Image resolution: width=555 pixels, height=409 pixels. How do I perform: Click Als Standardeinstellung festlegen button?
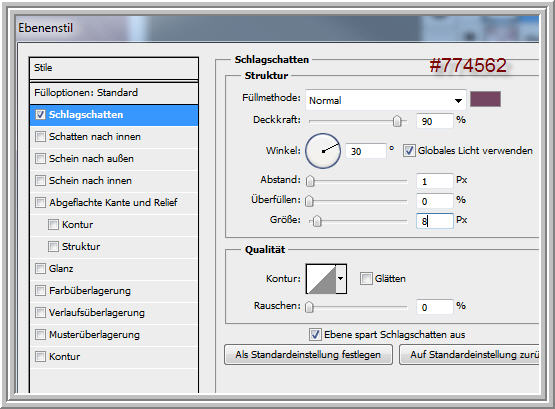(308, 355)
